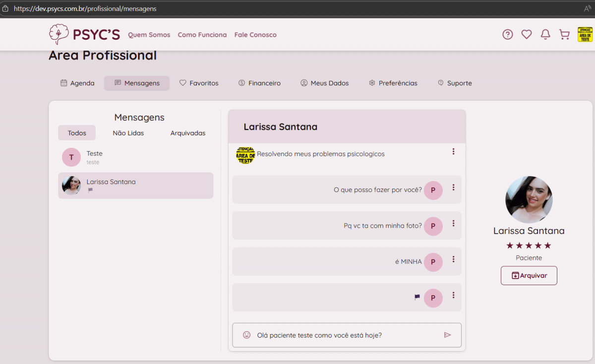
Task: Send message with paper plane icon
Action: tap(447, 335)
